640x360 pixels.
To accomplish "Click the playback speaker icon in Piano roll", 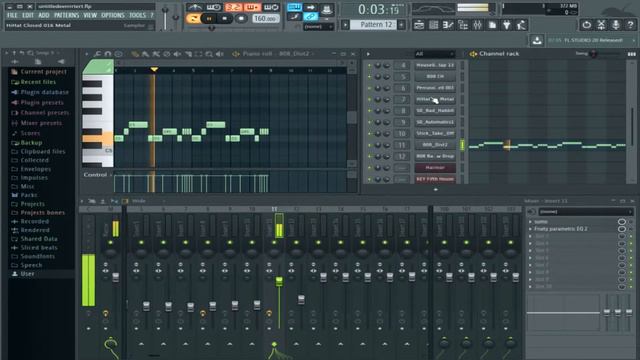I will coord(220,54).
